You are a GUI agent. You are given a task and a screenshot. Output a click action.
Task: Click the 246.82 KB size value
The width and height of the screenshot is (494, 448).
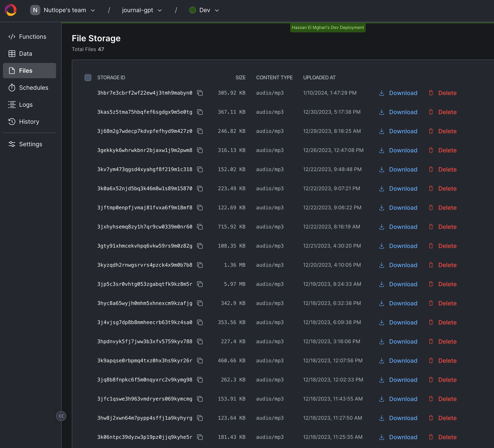[232, 131]
